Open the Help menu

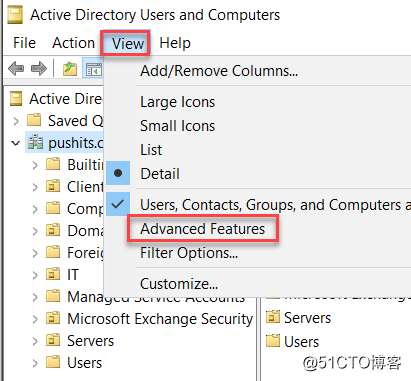coord(175,43)
